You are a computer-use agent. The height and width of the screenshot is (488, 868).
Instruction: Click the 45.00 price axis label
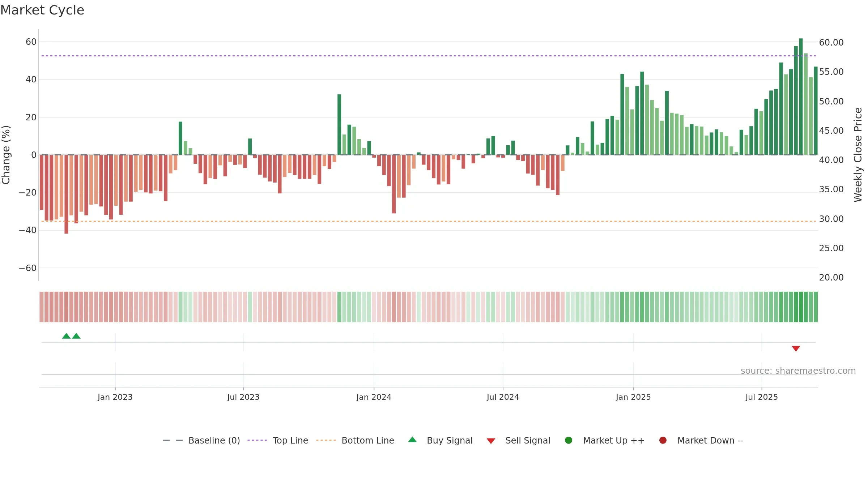click(x=831, y=130)
